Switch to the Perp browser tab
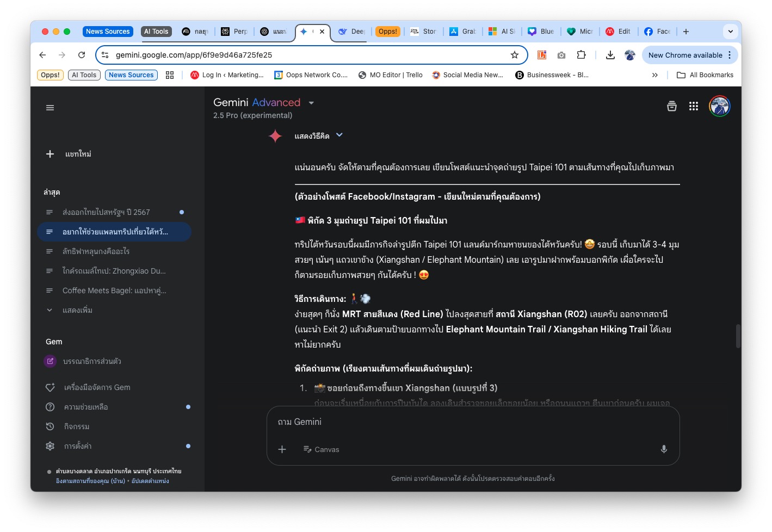Viewport: 772px width, 532px height. click(234, 32)
